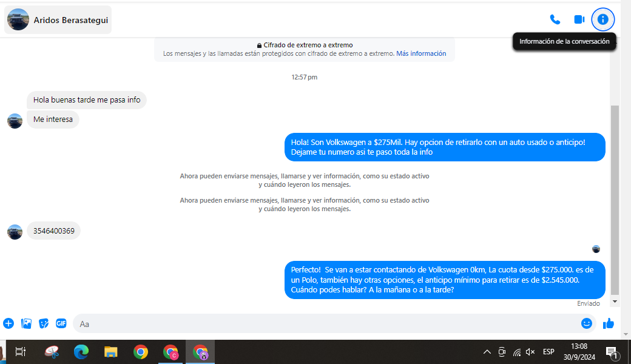This screenshot has height=364, width=631.
Task: Open the emoji picker
Action: pyautogui.click(x=586, y=323)
